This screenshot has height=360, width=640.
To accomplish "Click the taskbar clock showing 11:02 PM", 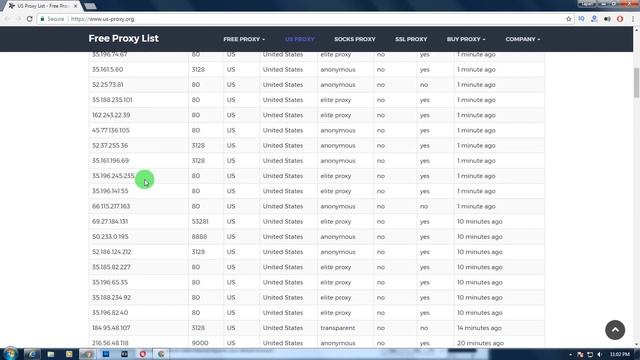I will tap(620, 354).
